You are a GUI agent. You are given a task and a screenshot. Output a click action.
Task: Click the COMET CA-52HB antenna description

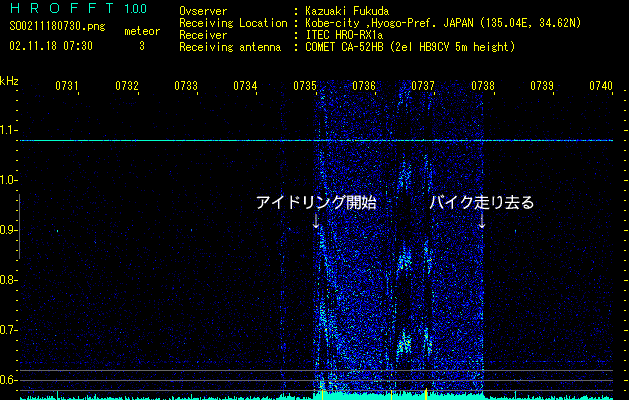410,47
